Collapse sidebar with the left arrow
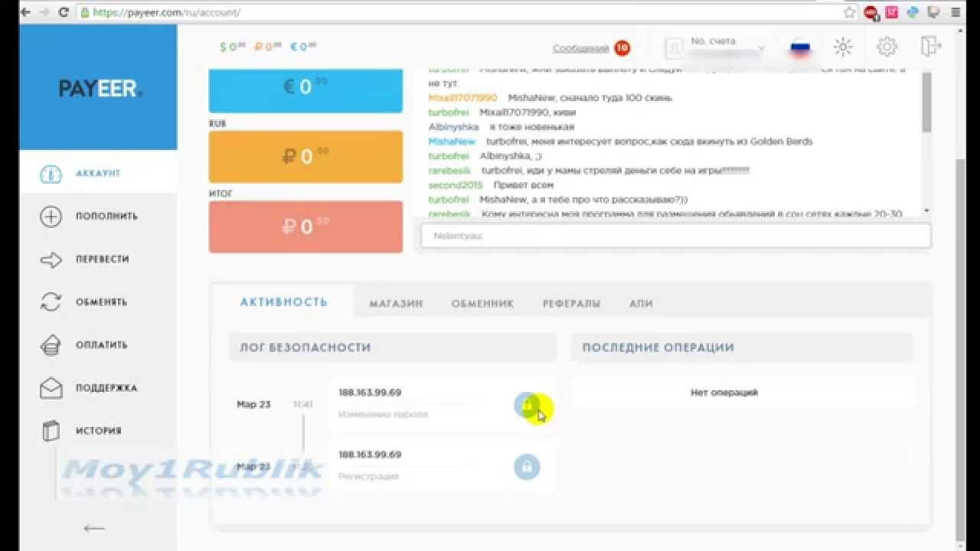Viewport: 980px width, 551px height. [94, 528]
